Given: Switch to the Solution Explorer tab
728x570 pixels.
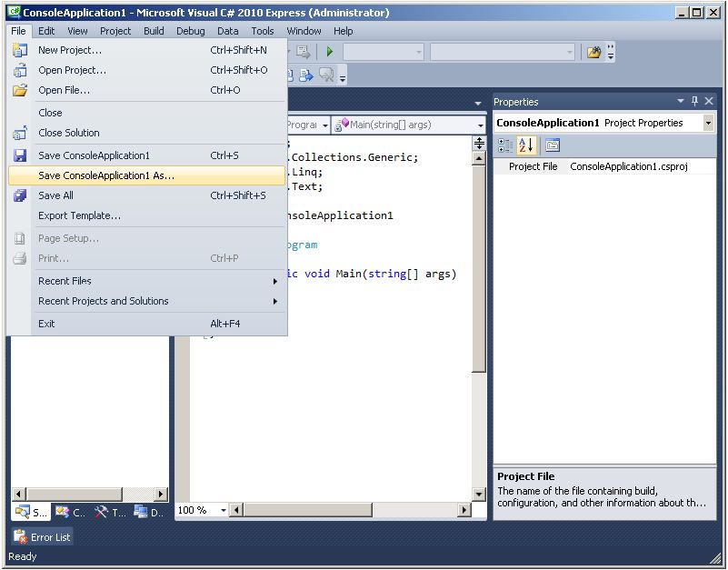Looking at the screenshot, I should coord(31,513).
